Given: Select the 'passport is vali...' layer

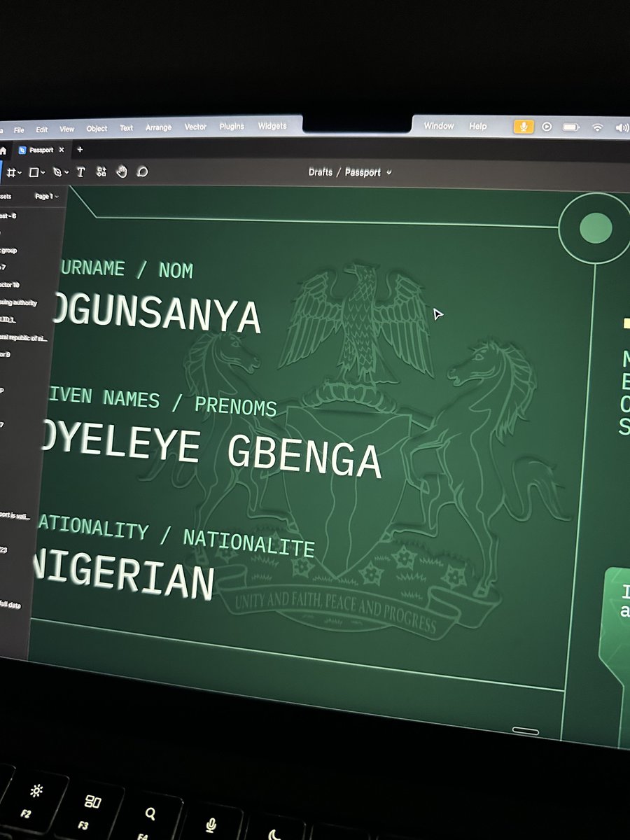Looking at the screenshot, I should tap(15, 517).
